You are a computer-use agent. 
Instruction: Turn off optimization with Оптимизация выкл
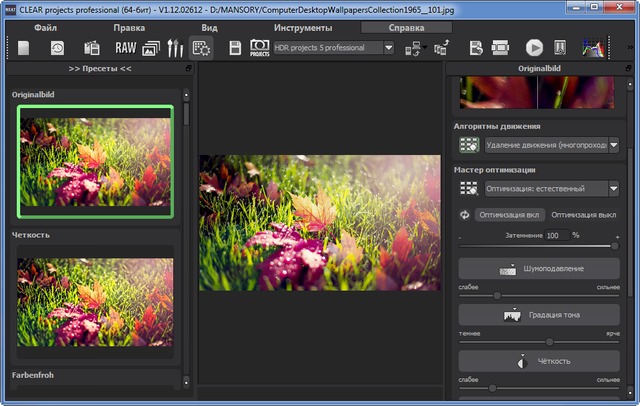coord(585,214)
